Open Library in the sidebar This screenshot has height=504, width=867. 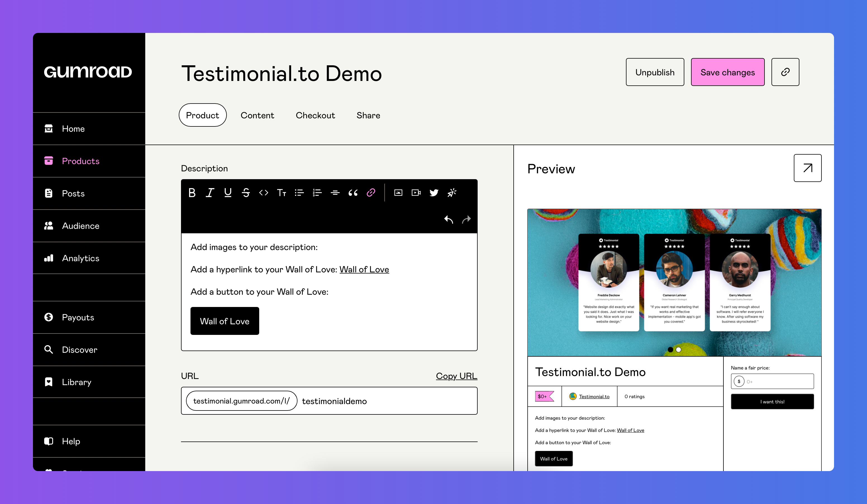[89, 381]
